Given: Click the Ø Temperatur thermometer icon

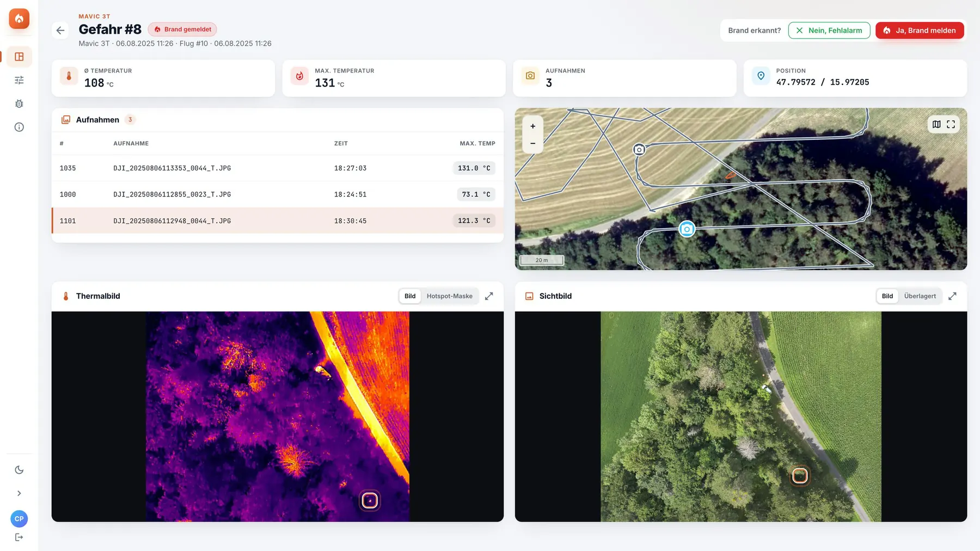Looking at the screenshot, I should coord(69,76).
